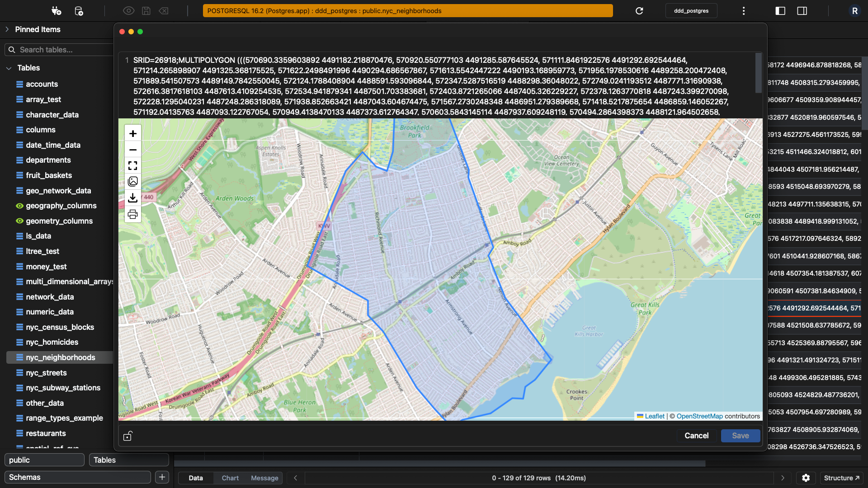Click the view eye icon for geography_columns

coord(19,206)
